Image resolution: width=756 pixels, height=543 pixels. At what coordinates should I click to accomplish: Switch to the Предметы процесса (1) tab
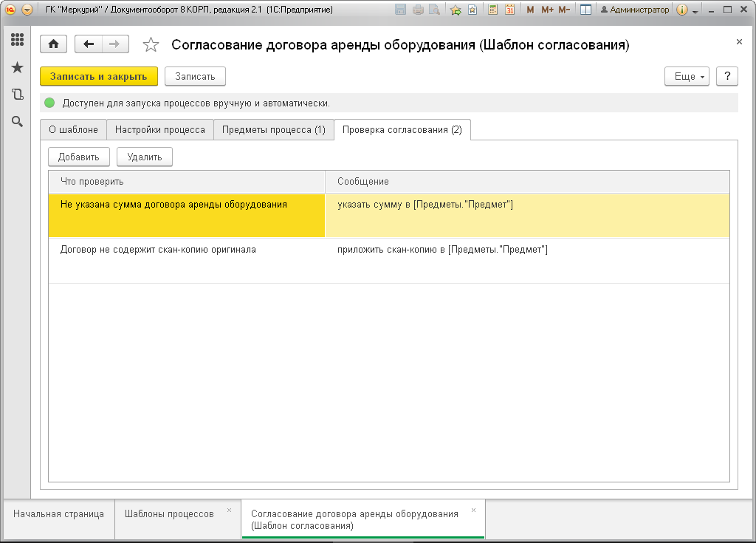point(274,130)
